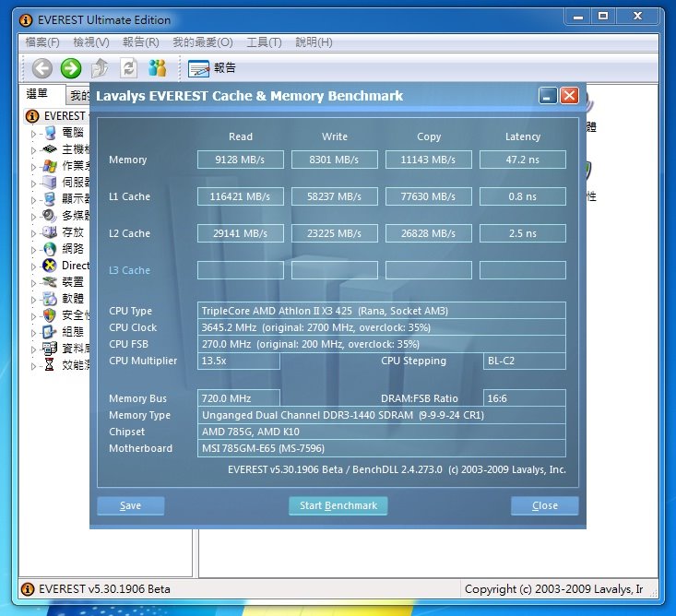
Task: Click the Save button
Action: 131,505
